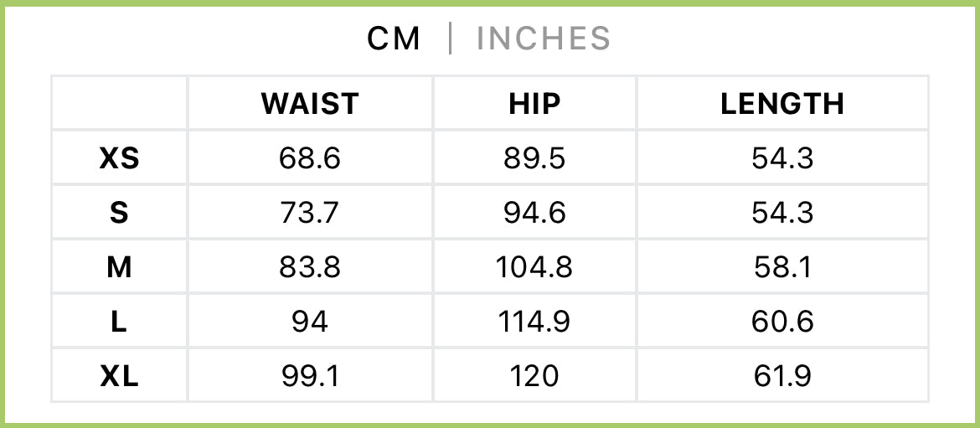Viewport: 980px width, 428px height.
Task: Click the HIP column header
Action: click(x=534, y=104)
